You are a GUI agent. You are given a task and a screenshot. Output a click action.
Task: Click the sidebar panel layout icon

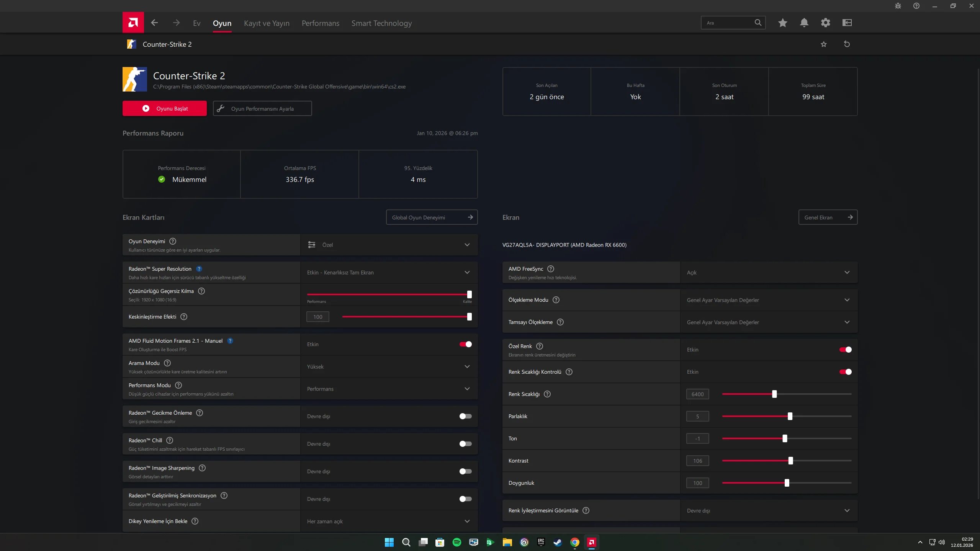click(847, 23)
